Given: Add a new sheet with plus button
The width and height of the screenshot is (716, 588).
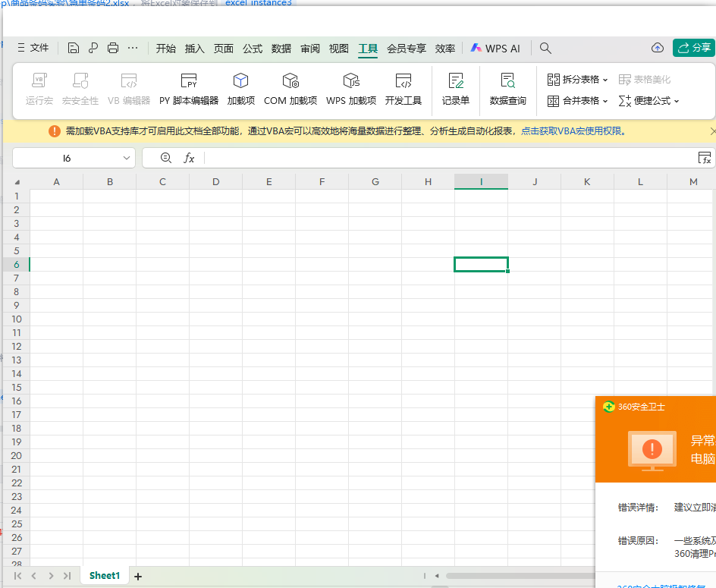Looking at the screenshot, I should click(x=138, y=577).
